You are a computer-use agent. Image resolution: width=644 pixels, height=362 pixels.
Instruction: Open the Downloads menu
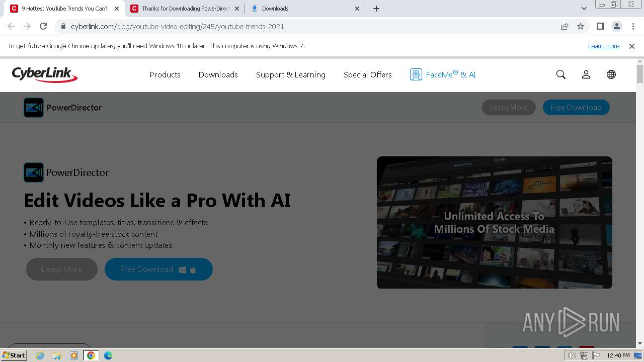pyautogui.click(x=218, y=74)
